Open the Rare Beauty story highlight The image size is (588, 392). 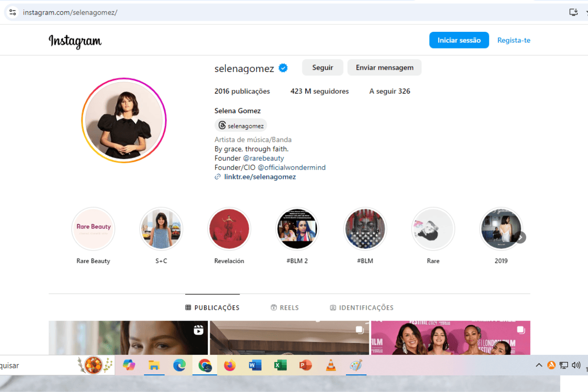point(93,229)
